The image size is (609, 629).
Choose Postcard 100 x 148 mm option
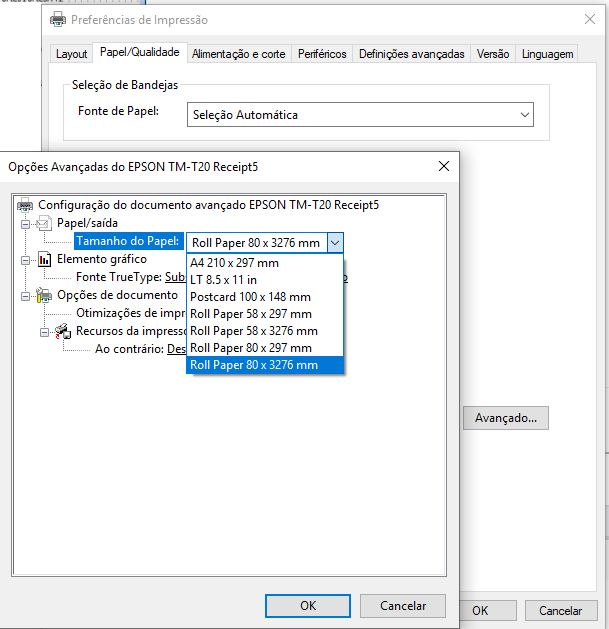[265, 297]
